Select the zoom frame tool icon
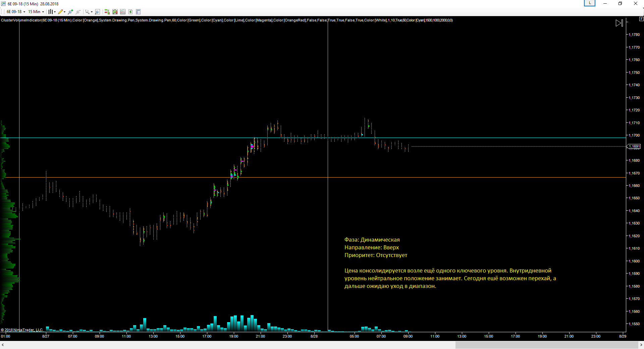The height and width of the screenshot is (349, 644). point(97,12)
